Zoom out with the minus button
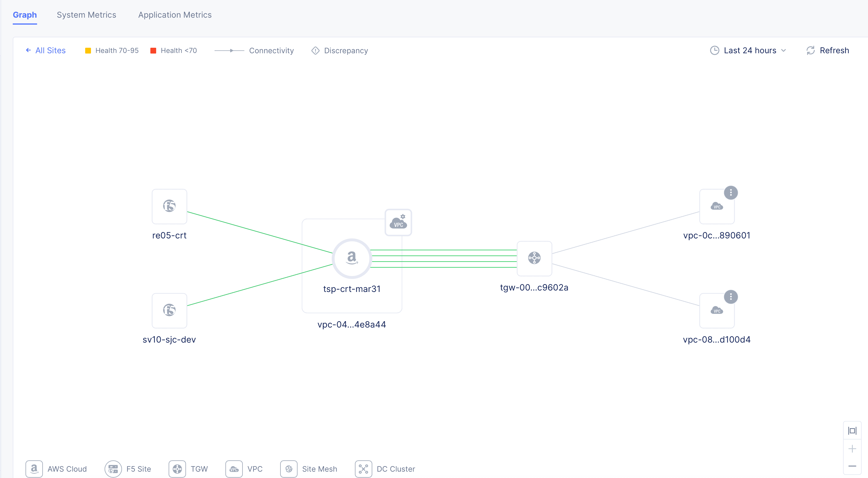This screenshot has height=478, width=868. point(852,466)
